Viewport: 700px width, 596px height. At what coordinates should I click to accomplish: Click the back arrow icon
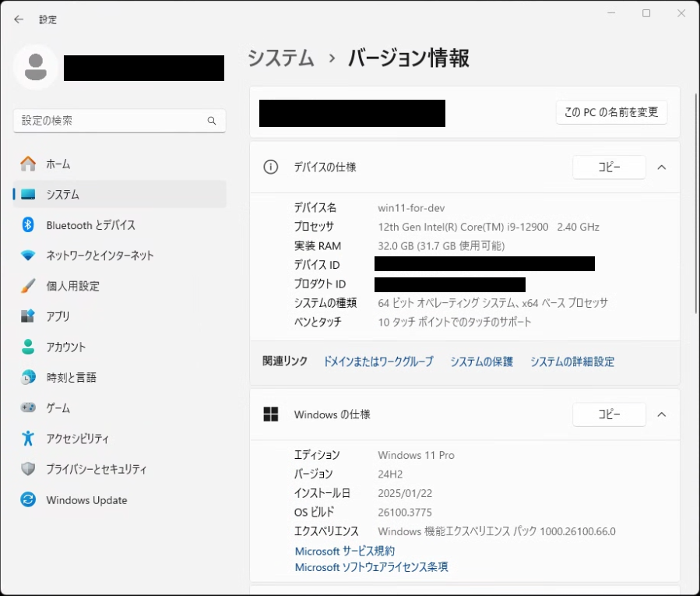pos(19,19)
